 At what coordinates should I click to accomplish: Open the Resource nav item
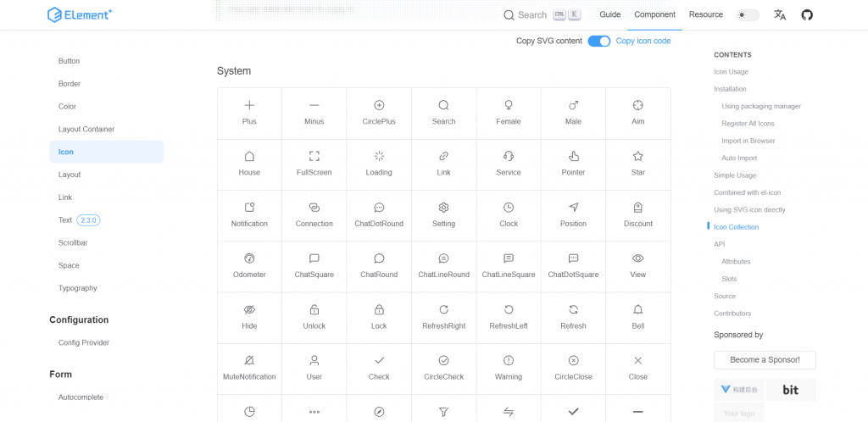click(706, 15)
